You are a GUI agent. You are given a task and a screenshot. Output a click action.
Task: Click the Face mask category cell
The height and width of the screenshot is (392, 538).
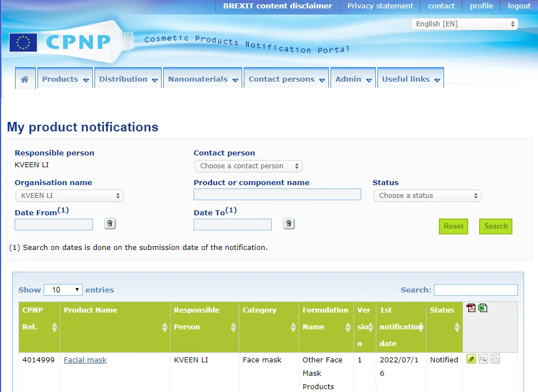[262, 360]
